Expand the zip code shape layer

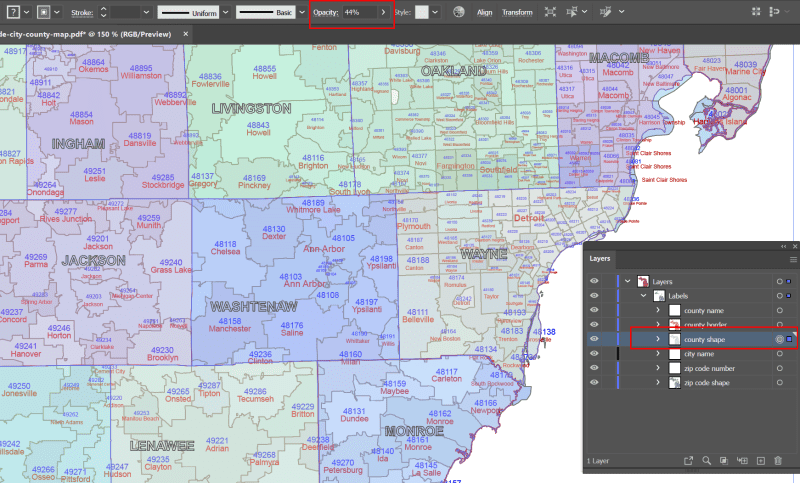tap(658, 382)
